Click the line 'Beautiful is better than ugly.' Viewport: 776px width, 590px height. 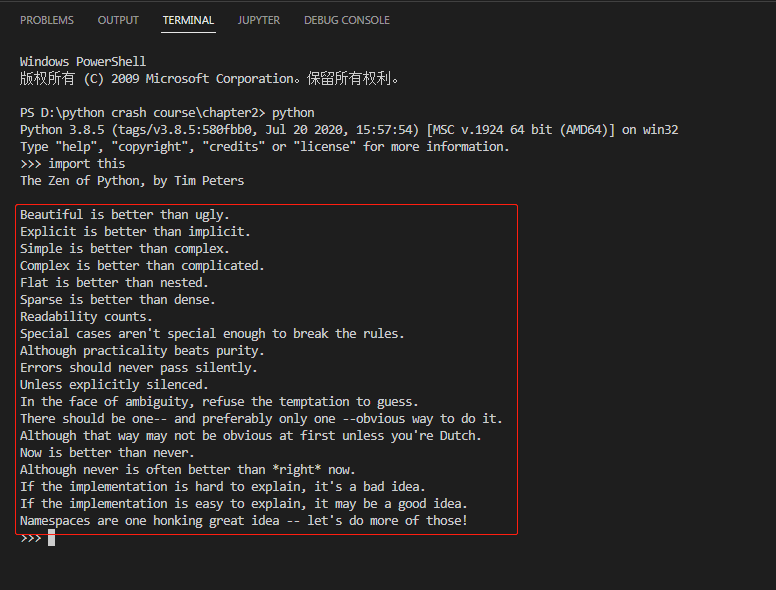125,215
